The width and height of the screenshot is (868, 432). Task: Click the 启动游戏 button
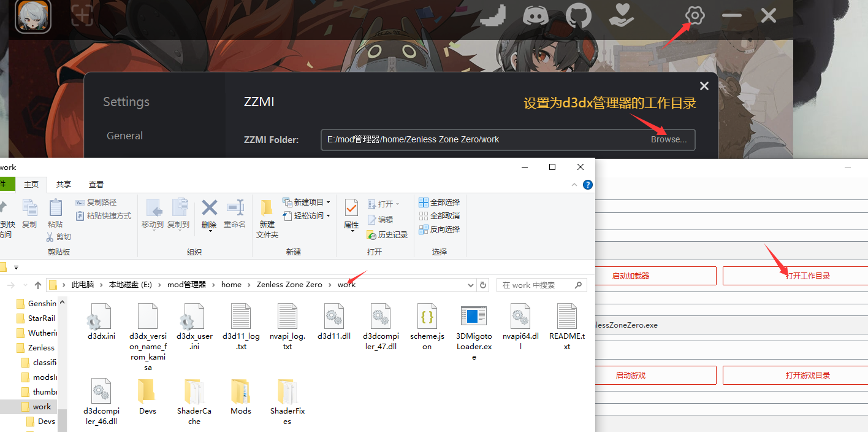[630, 376]
